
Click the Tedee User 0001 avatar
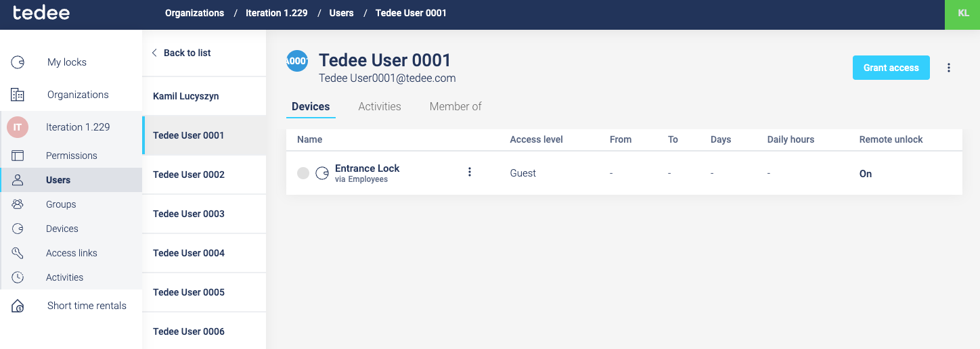[x=297, y=61]
